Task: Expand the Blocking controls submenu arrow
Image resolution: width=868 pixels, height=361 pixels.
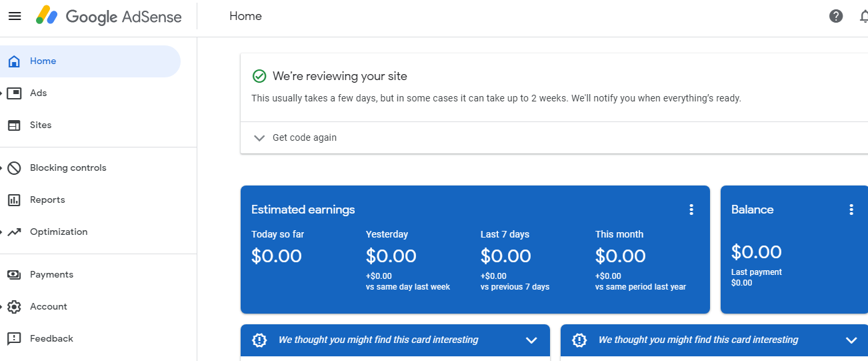Action: pyautogui.click(x=2, y=168)
